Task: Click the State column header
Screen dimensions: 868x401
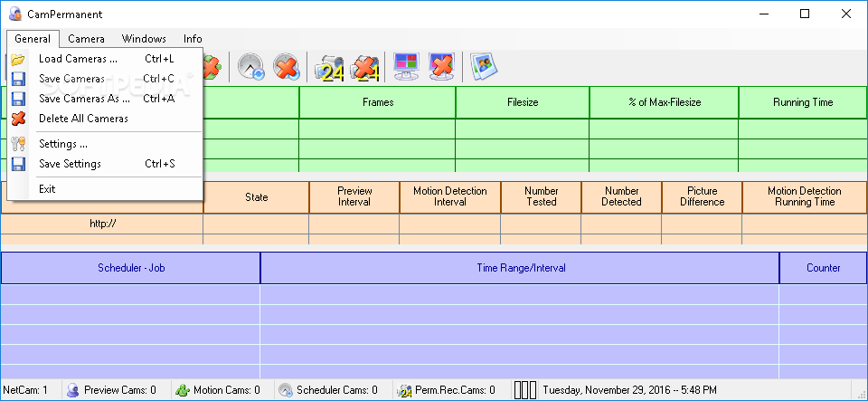Action: pos(256,197)
